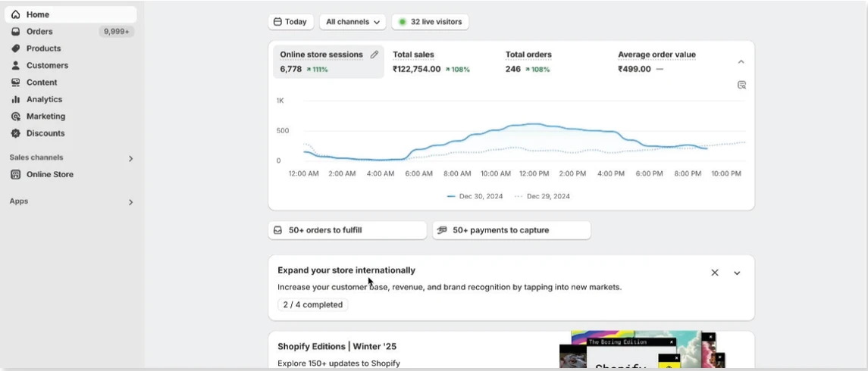
Task: Click the 108% growth indicator beside total orders
Action: click(x=537, y=70)
